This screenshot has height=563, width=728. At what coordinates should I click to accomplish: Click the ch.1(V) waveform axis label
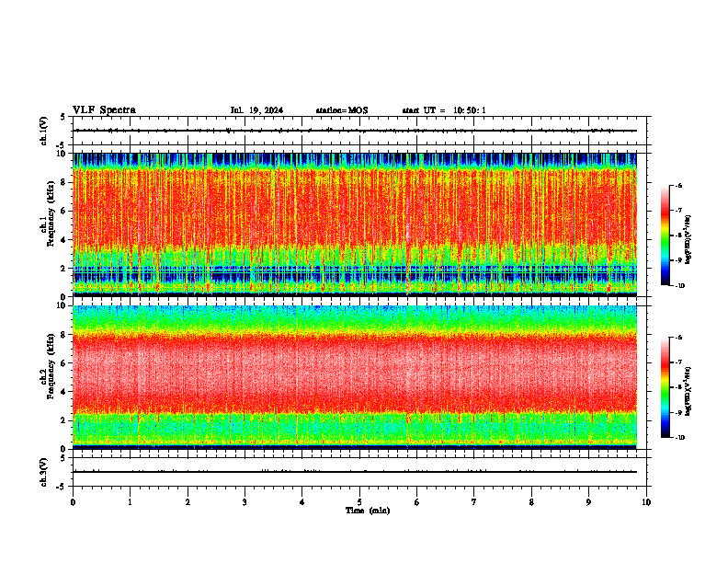click(43, 131)
